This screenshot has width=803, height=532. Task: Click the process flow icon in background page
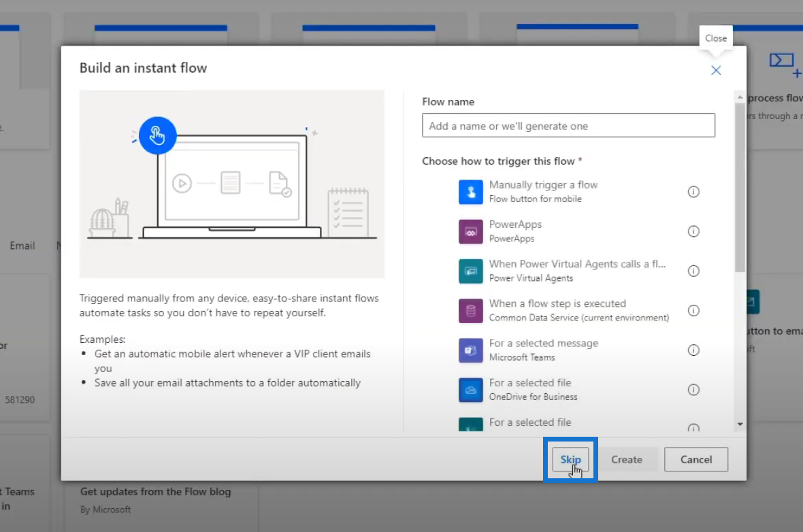pos(785,65)
